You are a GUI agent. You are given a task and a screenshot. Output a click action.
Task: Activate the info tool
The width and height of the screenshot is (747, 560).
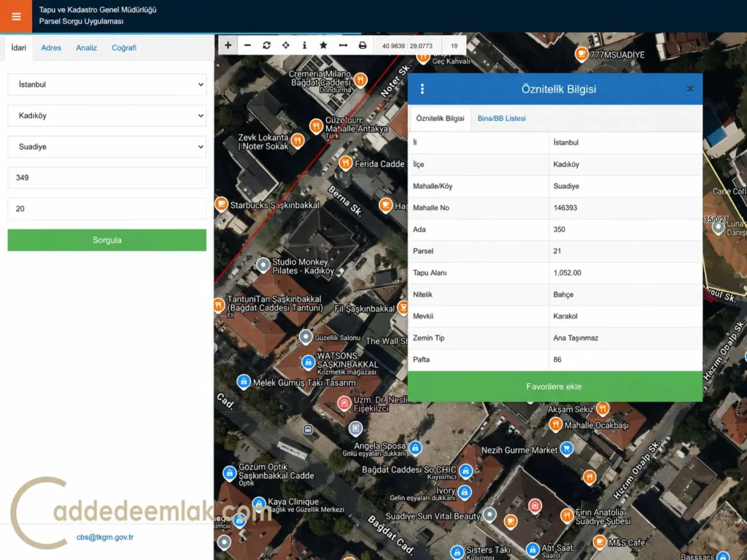coord(304,45)
